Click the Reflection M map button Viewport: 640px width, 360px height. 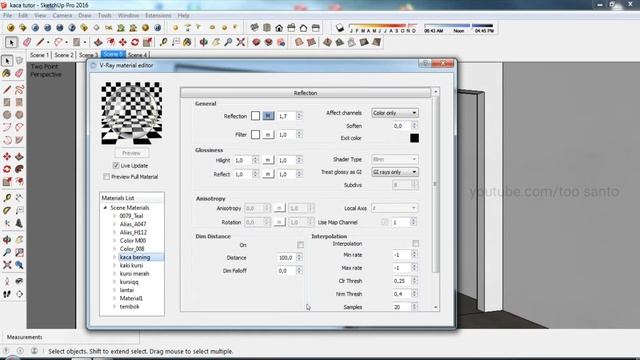point(268,116)
